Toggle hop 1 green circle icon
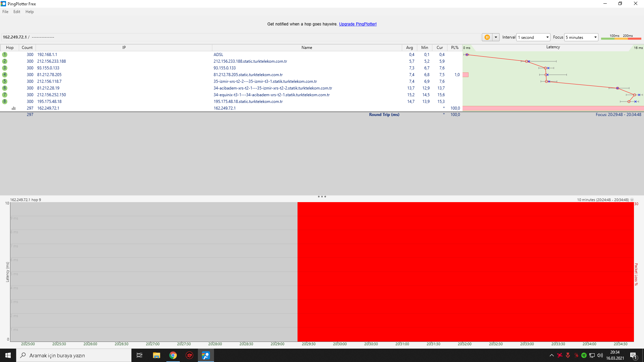644x362 pixels. [5, 55]
